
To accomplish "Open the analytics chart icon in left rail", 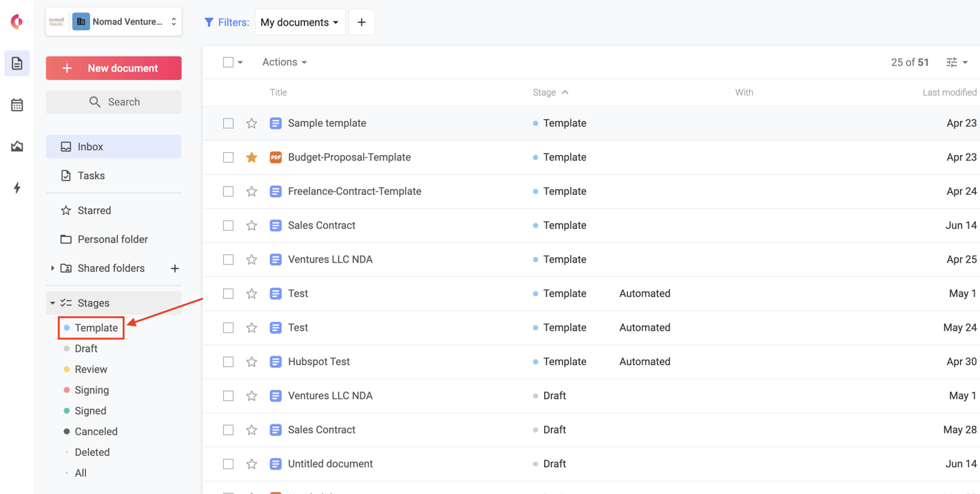I will [17, 146].
